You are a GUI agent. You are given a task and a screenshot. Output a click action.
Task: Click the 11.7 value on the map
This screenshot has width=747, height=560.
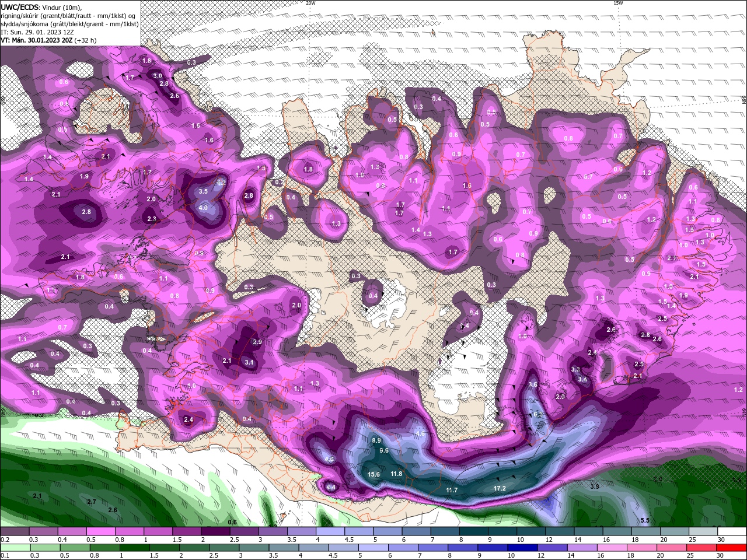452,490
